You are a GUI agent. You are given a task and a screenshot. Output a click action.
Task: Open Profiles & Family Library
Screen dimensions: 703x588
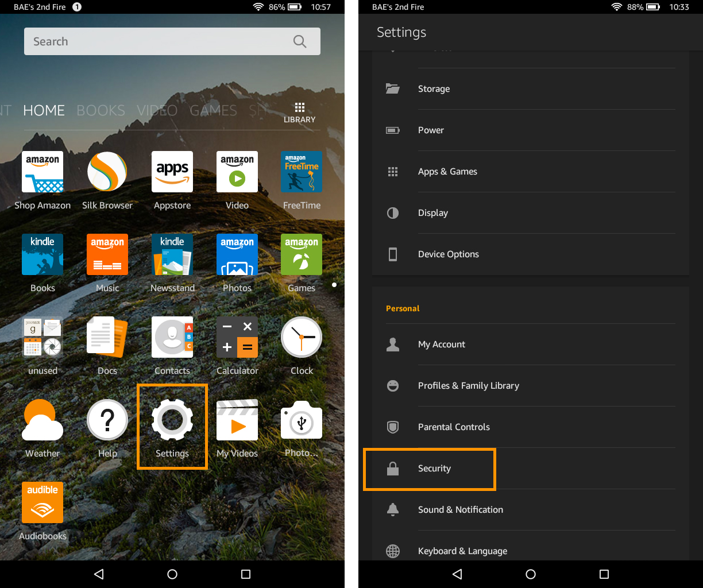pyautogui.click(x=531, y=386)
